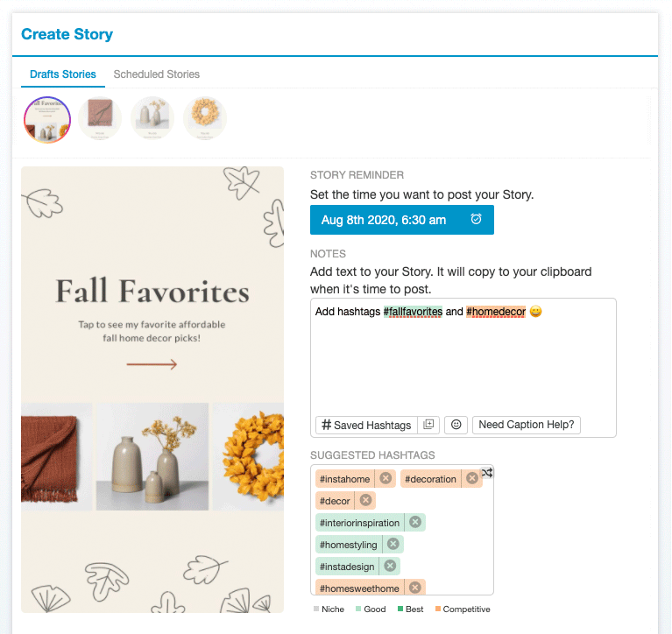This screenshot has width=672, height=634.
Task: Remove the #homestyling hashtag
Action: point(393,545)
